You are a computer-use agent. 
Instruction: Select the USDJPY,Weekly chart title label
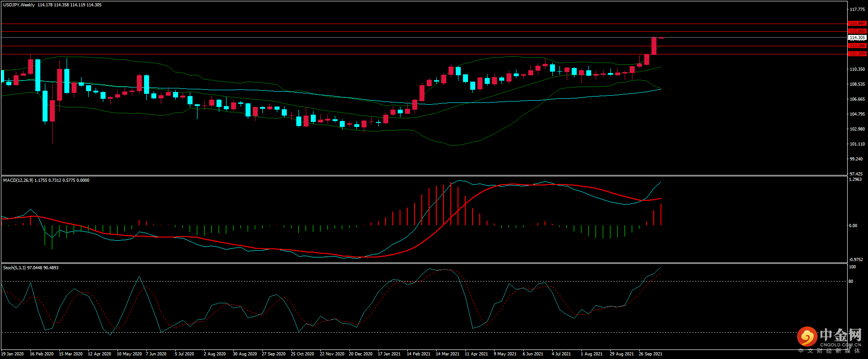(19, 5)
